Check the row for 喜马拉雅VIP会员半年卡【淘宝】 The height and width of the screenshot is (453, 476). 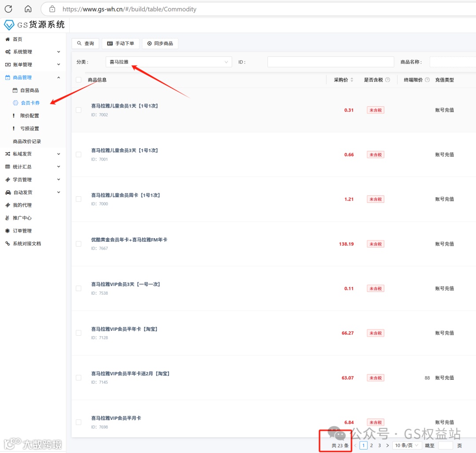78,333
